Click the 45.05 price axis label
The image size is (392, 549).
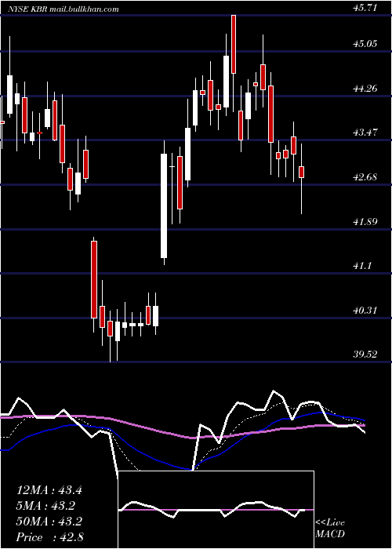[x=365, y=44]
